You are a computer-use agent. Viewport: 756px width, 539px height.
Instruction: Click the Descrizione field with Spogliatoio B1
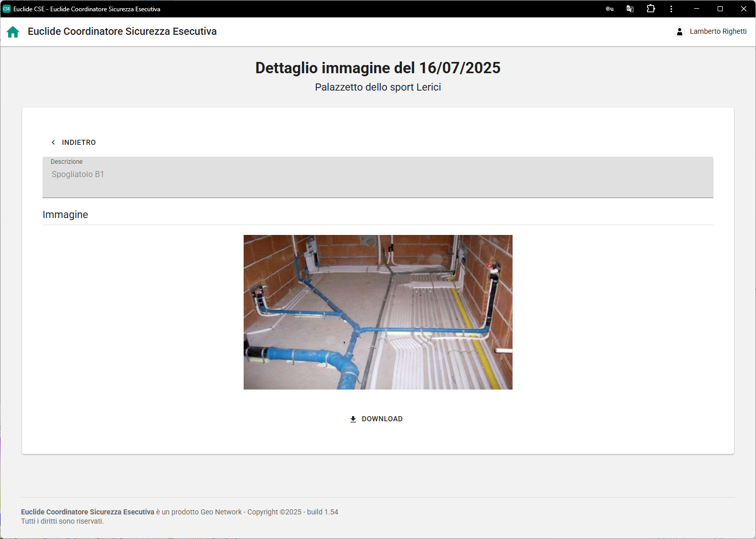[377, 177]
